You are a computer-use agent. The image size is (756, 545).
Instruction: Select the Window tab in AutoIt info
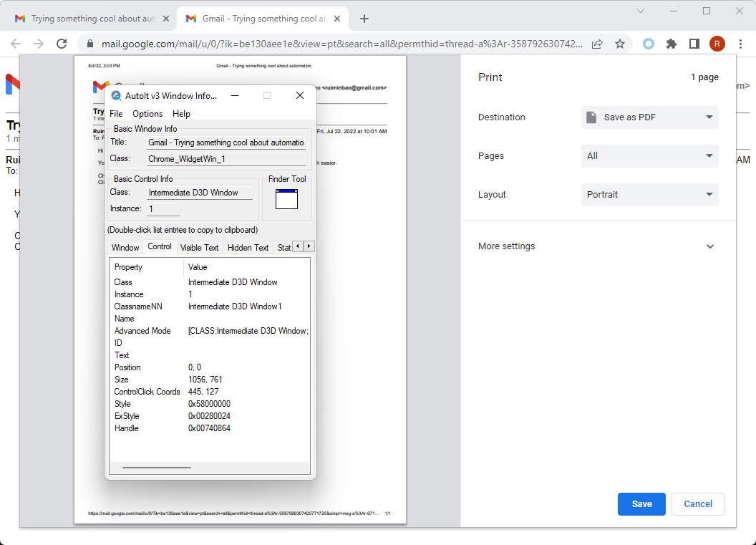(x=125, y=247)
